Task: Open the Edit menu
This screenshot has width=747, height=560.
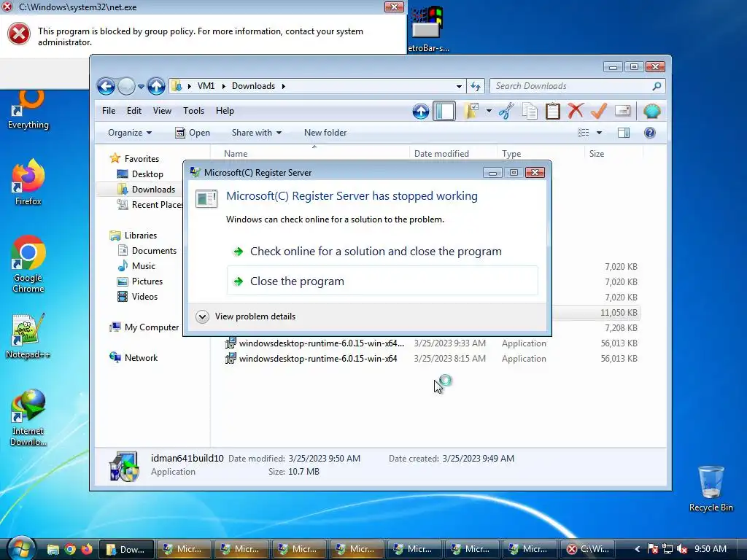Action: [x=134, y=111]
